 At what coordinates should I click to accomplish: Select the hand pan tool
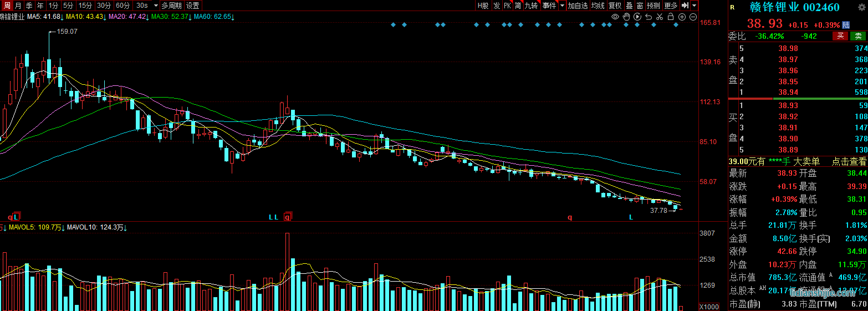[x=626, y=17]
